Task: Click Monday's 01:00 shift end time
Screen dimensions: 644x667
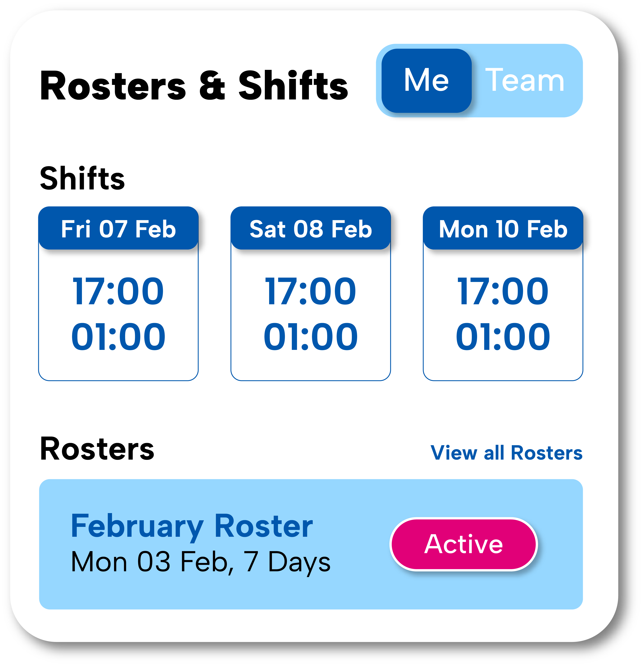Action: click(x=503, y=337)
